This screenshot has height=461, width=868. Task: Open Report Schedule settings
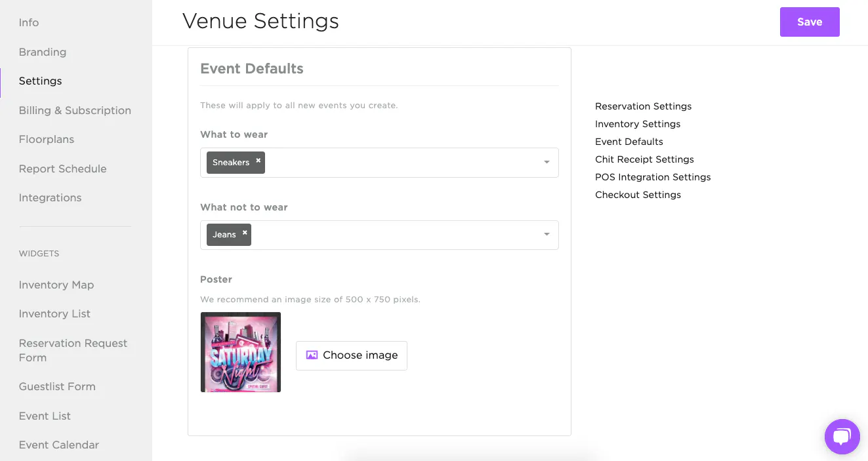point(62,169)
